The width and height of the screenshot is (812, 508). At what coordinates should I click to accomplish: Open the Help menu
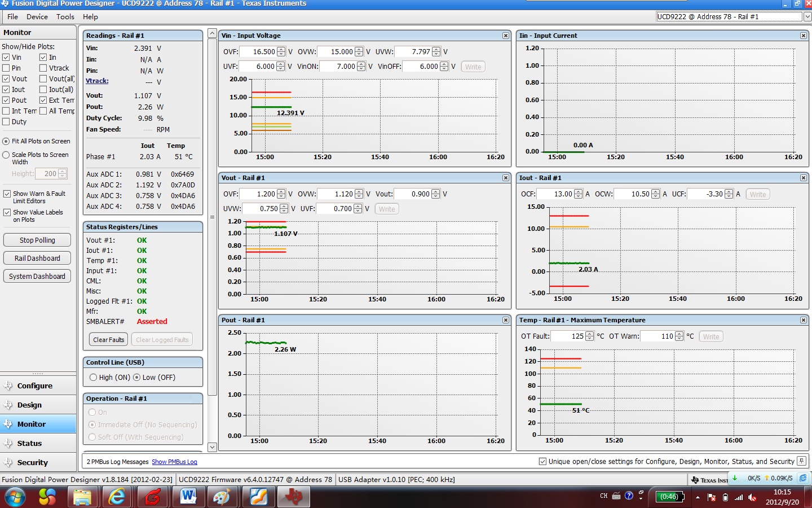coord(90,17)
